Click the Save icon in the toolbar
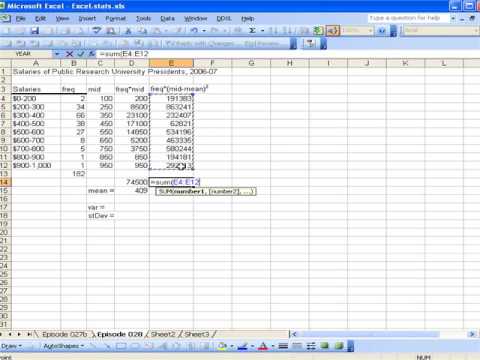 (x=35, y=31)
